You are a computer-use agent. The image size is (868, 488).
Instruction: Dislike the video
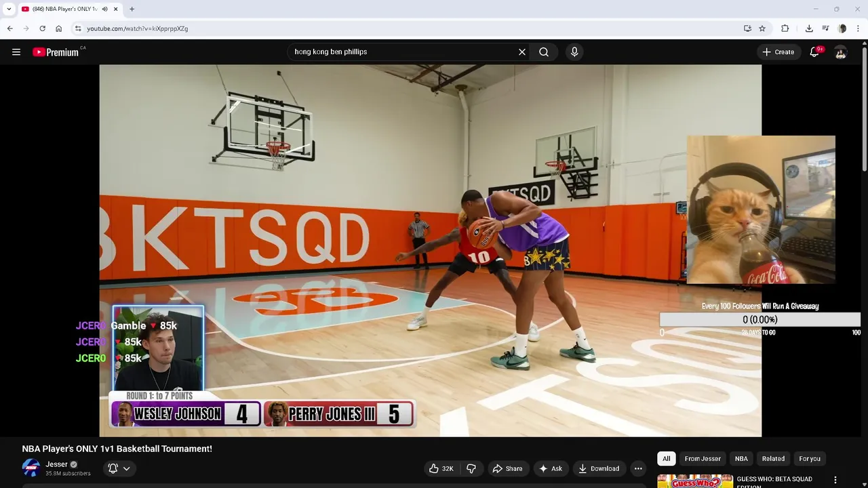tap(471, 468)
